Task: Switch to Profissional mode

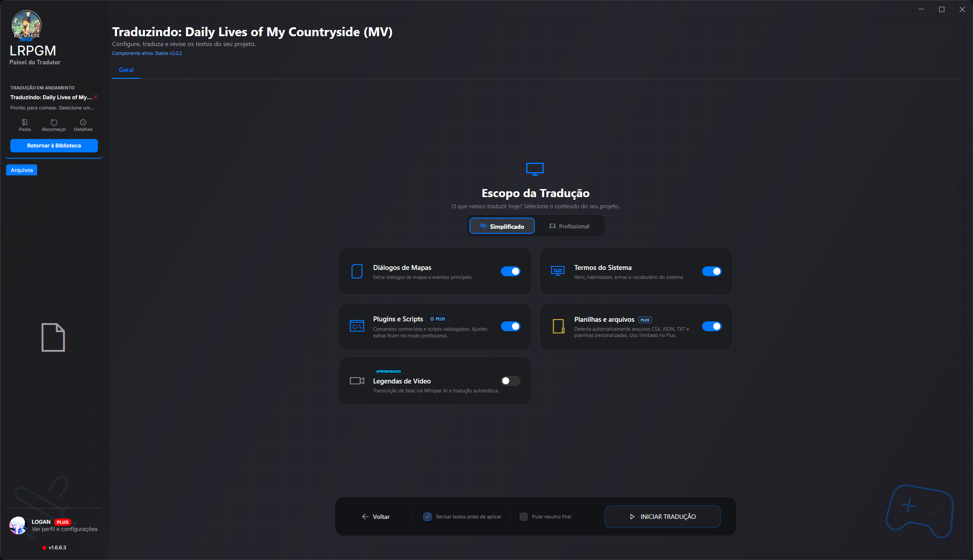Action: point(569,226)
